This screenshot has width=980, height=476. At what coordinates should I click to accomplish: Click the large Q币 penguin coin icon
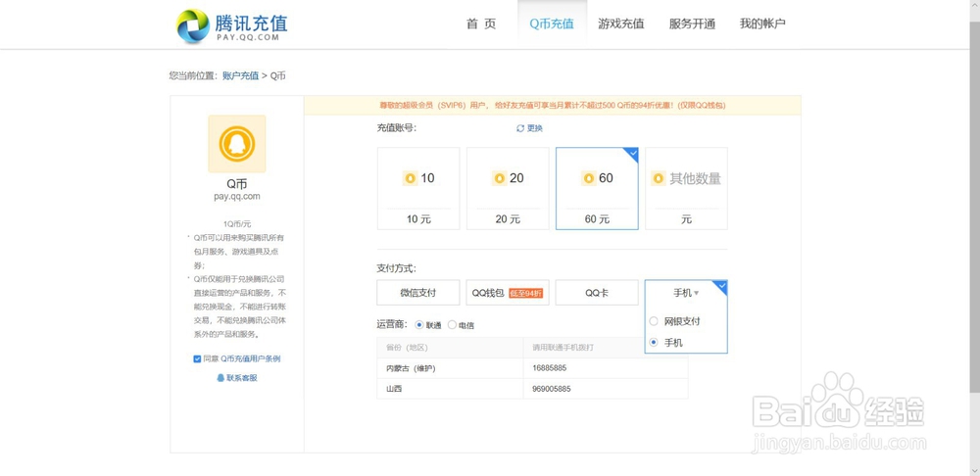(x=237, y=144)
